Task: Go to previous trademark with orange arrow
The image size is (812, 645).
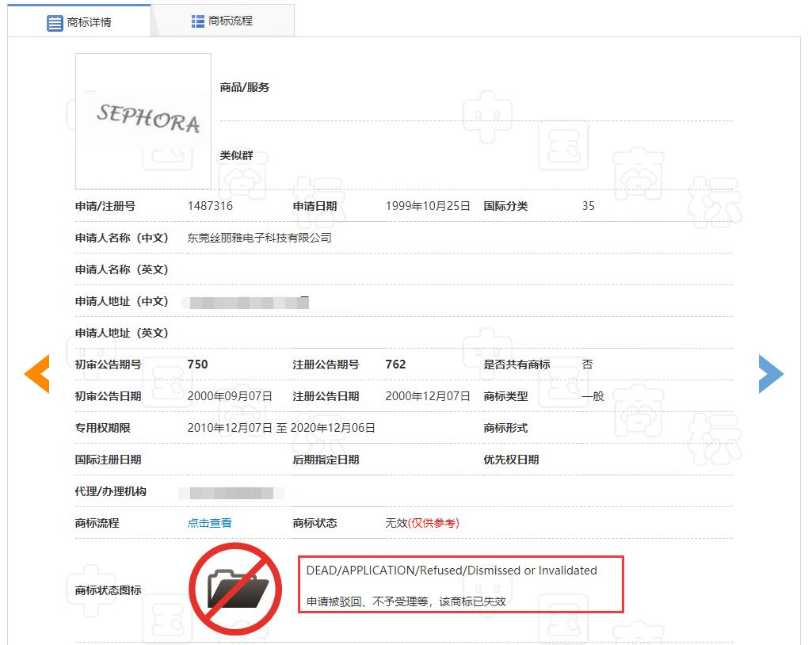Action: [x=36, y=374]
